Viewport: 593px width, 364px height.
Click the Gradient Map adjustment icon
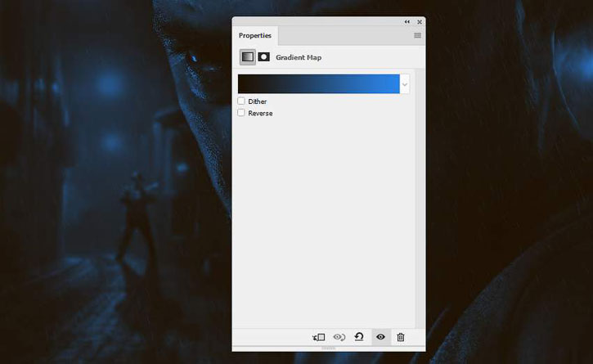248,57
